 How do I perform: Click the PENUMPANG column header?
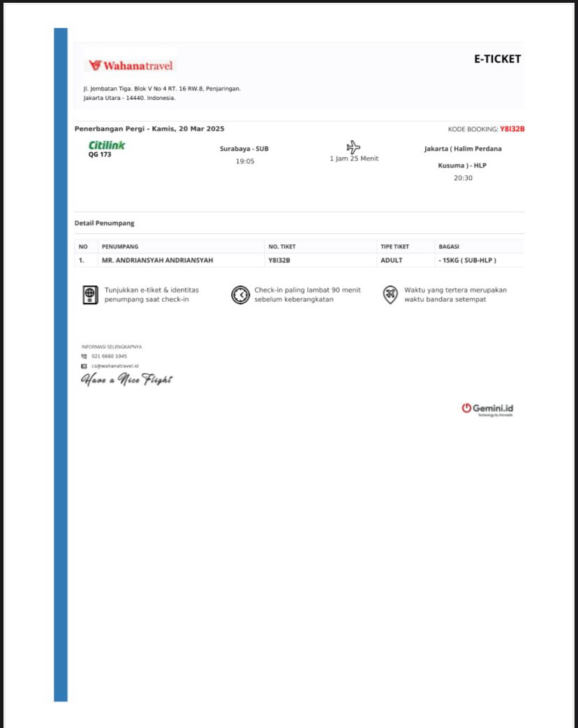click(x=120, y=246)
